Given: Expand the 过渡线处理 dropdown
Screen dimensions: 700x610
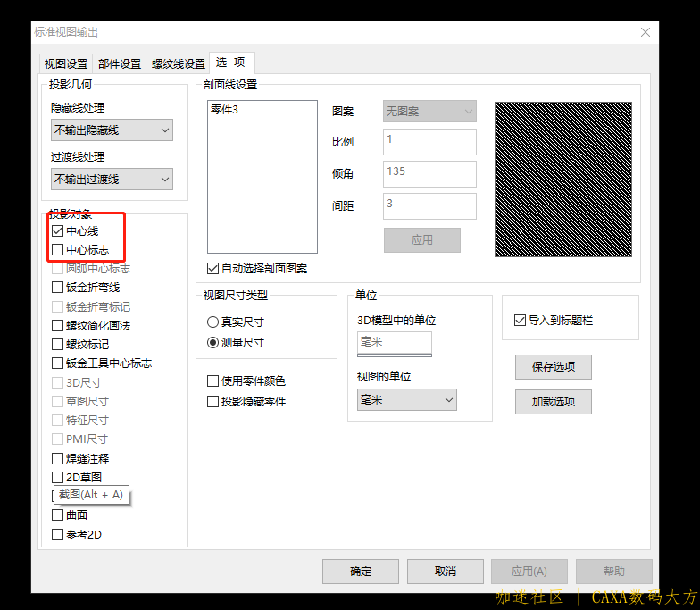Looking at the screenshot, I should 112,179.
